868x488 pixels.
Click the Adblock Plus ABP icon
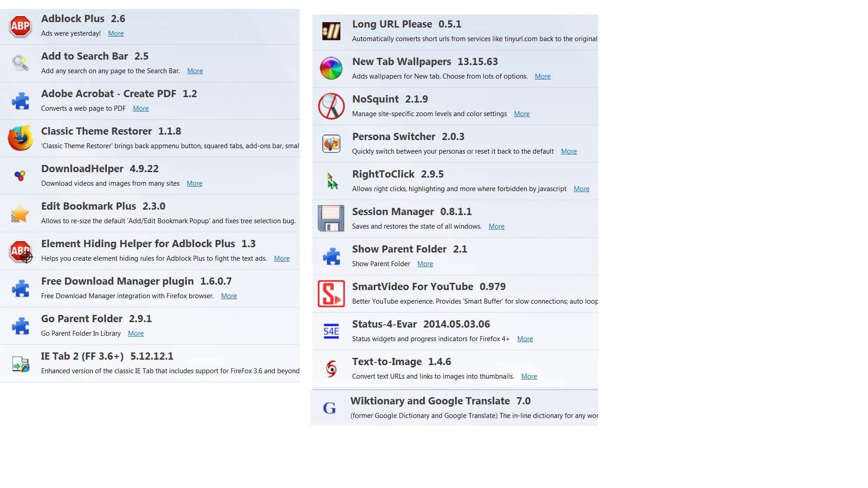(20, 26)
